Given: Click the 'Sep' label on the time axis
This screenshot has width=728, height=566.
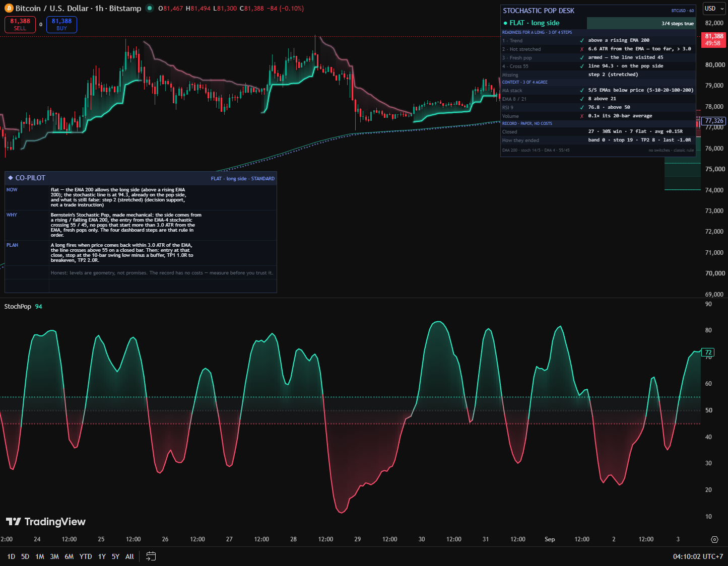Looking at the screenshot, I should (x=550, y=539).
